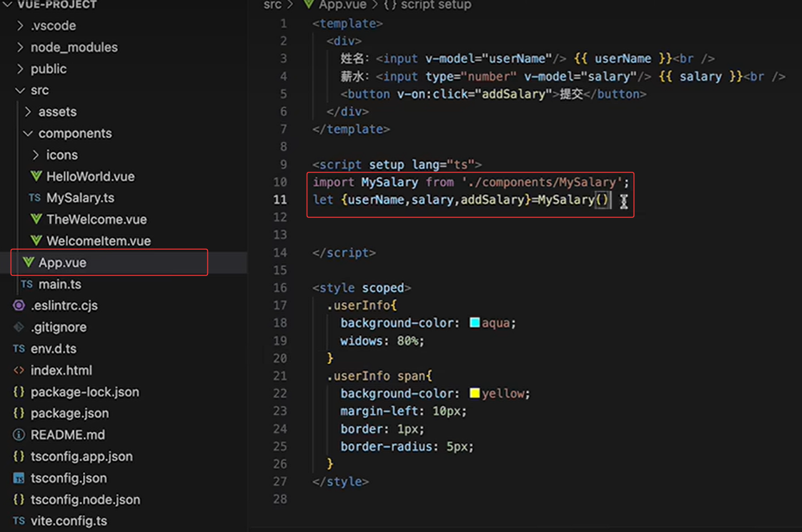Click the 'widows' property on line 19
Screen dimensions: 802x532
pos(362,341)
